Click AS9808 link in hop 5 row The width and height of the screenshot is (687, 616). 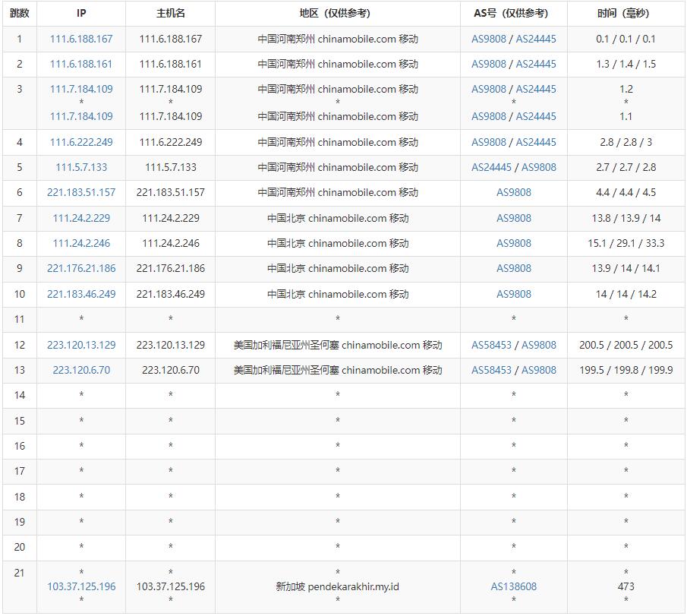click(538, 167)
